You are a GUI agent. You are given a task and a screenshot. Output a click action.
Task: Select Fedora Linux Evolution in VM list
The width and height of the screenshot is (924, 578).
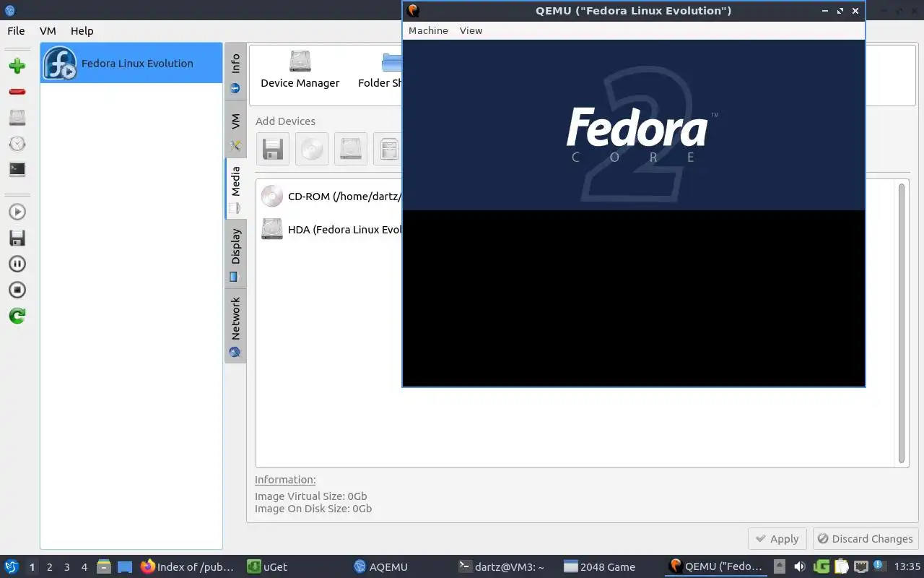click(131, 63)
